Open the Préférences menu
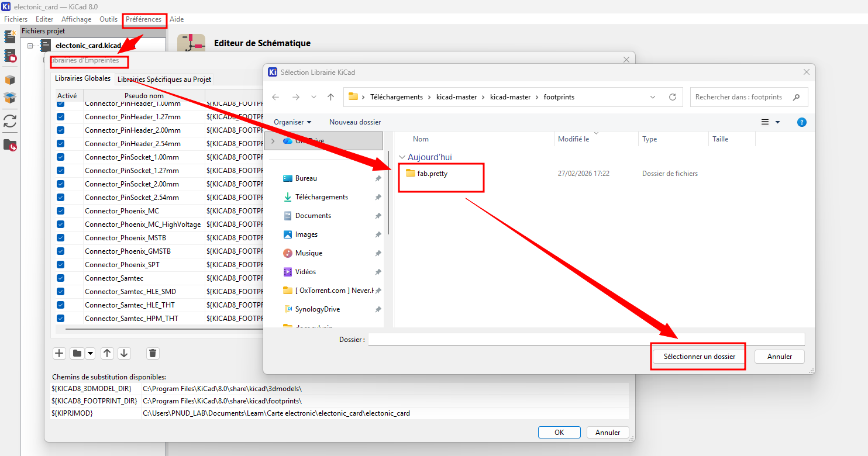 (144, 19)
